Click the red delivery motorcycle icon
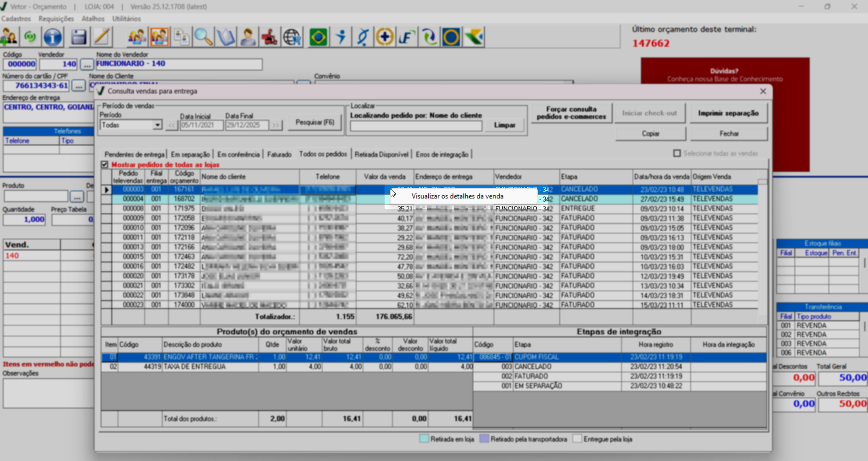This screenshot has height=461, width=868. (x=270, y=37)
